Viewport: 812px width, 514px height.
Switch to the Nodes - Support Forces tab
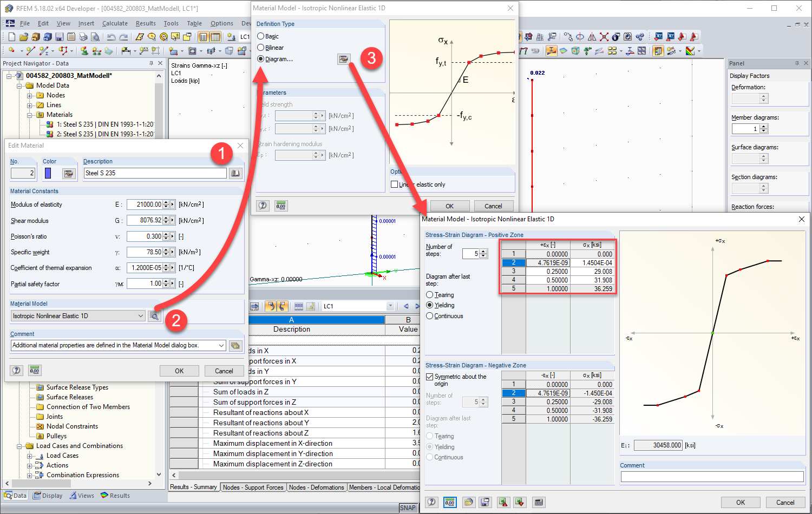point(253,487)
